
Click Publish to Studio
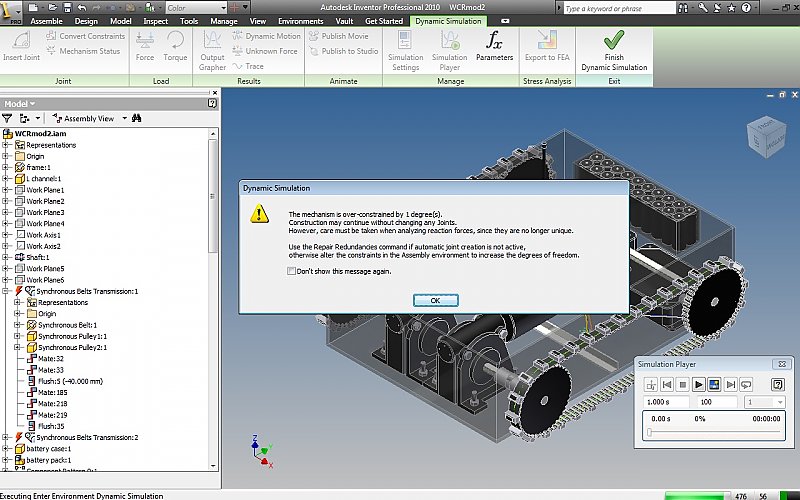(x=343, y=51)
